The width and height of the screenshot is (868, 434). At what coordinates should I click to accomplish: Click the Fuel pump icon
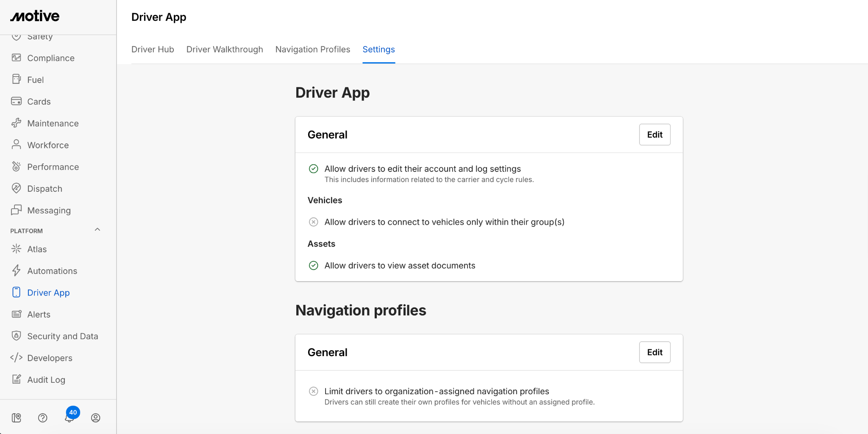pos(17,79)
